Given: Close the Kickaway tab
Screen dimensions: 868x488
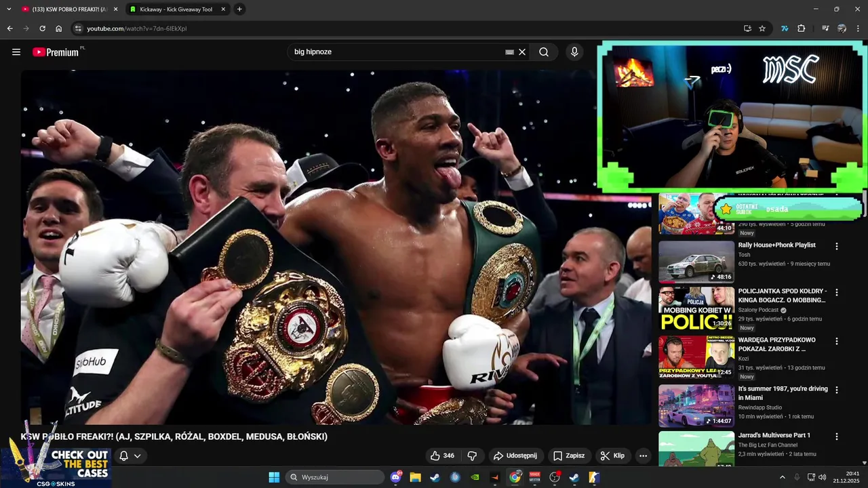Looking at the screenshot, I should (x=223, y=9).
